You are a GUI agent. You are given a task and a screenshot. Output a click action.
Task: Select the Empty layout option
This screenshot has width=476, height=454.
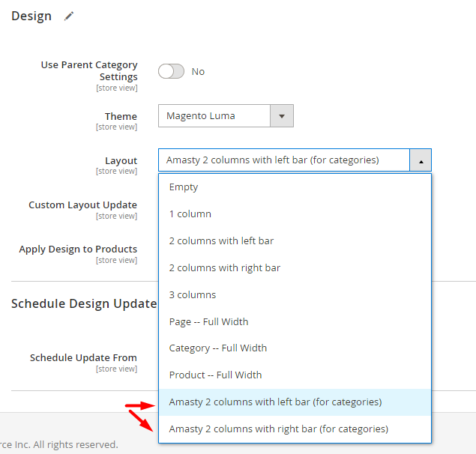[x=295, y=187]
